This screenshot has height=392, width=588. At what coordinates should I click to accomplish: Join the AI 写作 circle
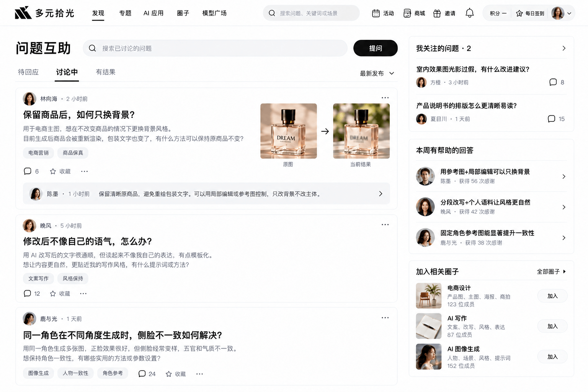(552, 326)
